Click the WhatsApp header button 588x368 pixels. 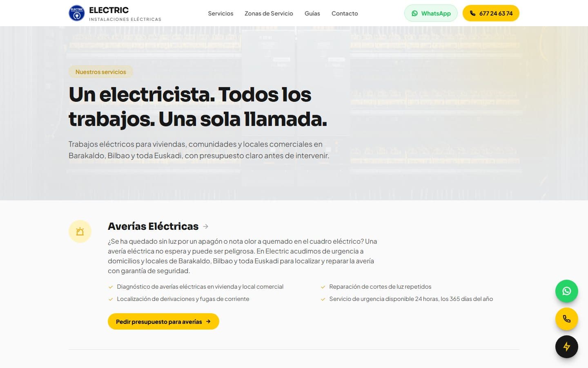point(431,13)
